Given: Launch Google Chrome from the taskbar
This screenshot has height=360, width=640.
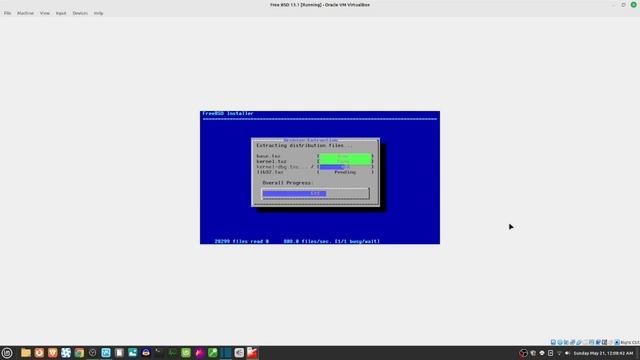Looking at the screenshot, I should (79, 353).
